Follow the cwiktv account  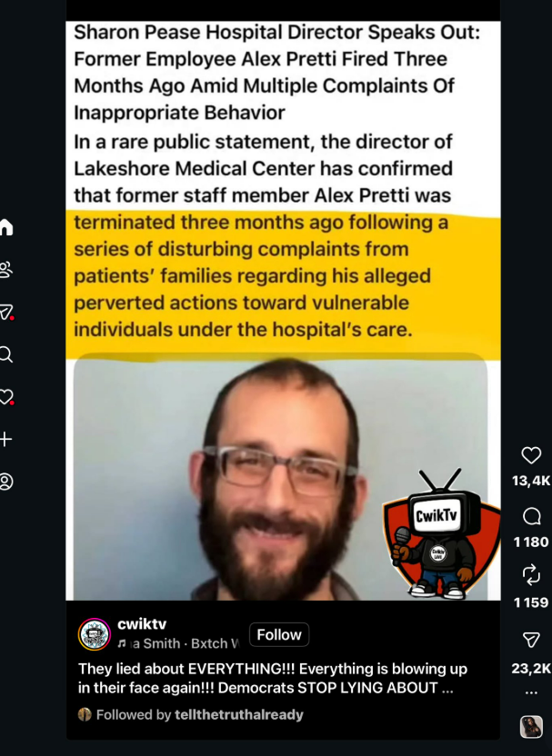coord(279,634)
